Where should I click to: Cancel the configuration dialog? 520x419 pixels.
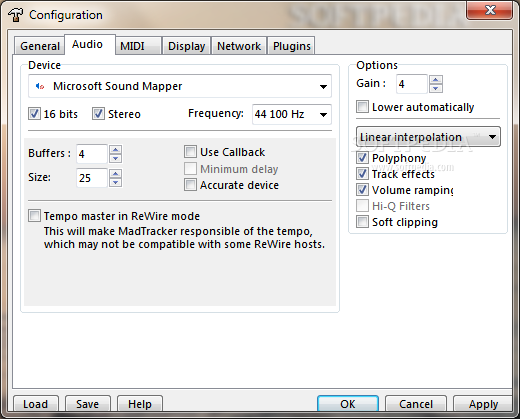pyautogui.click(x=416, y=404)
